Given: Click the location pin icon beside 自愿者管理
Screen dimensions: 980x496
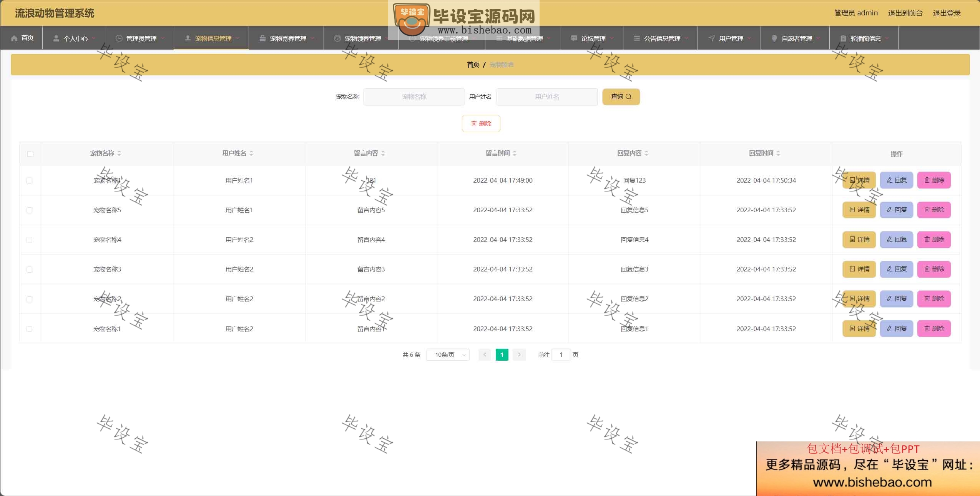Looking at the screenshot, I should 774,38.
